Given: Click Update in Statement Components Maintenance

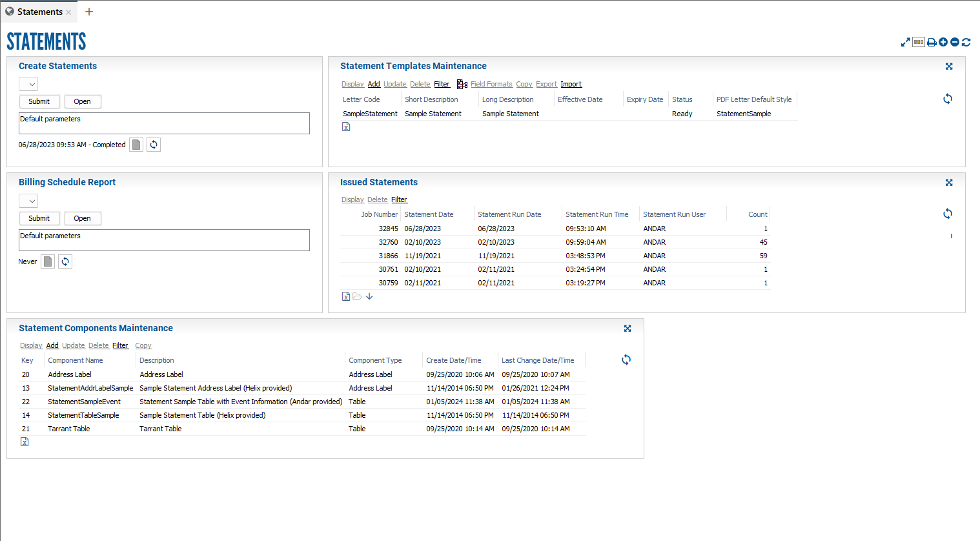Looking at the screenshot, I should point(74,345).
